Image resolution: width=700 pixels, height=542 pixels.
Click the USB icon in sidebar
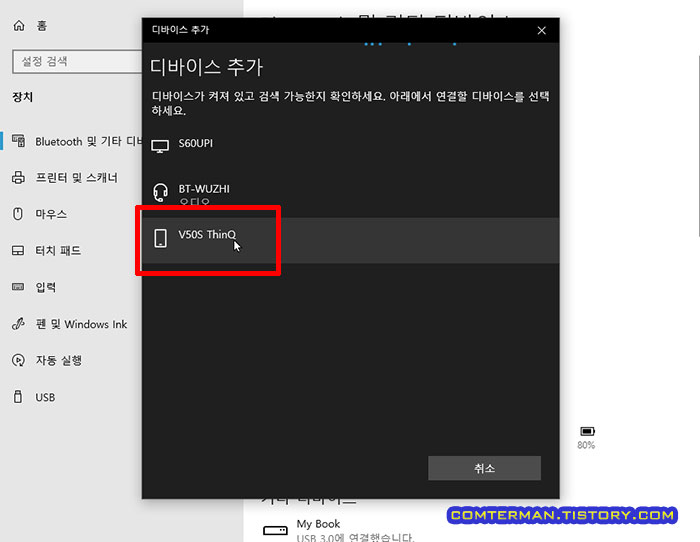click(x=18, y=396)
